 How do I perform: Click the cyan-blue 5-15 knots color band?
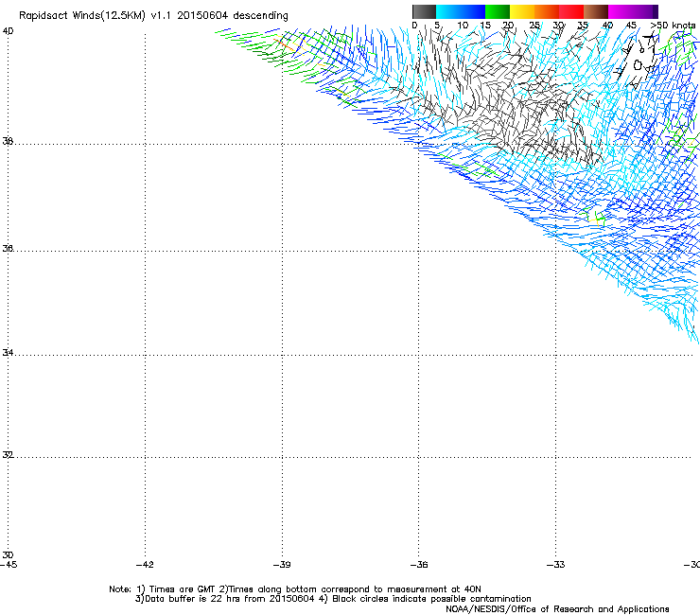(x=461, y=11)
